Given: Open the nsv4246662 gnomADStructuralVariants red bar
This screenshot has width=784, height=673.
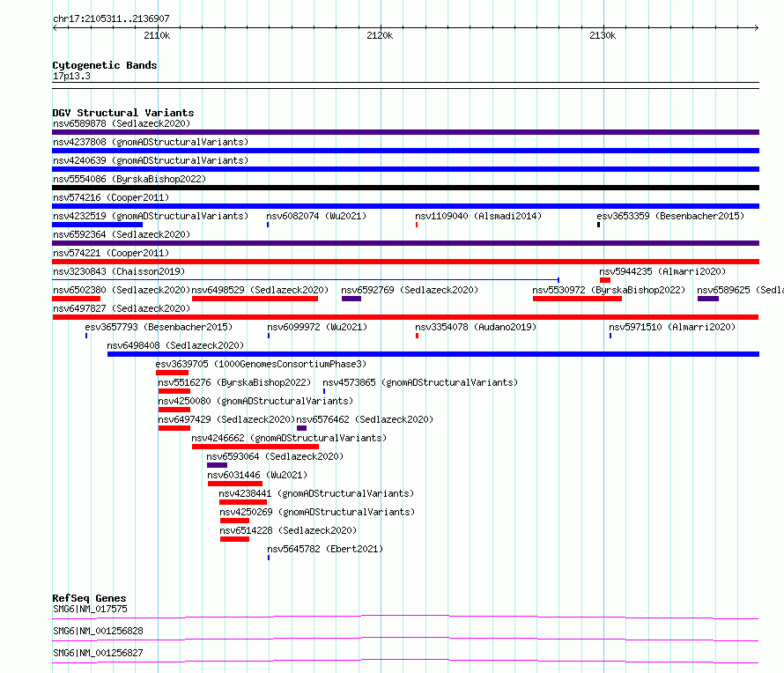Looking at the screenshot, I should (x=255, y=447).
